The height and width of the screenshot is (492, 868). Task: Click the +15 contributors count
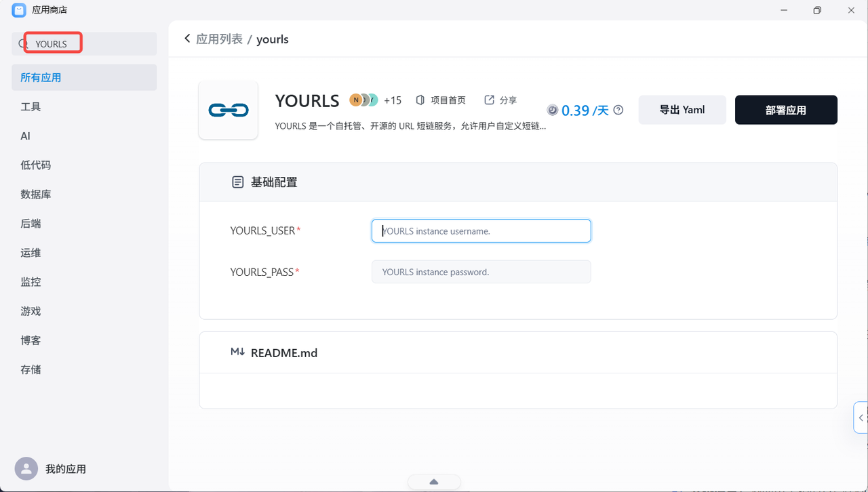pyautogui.click(x=393, y=100)
